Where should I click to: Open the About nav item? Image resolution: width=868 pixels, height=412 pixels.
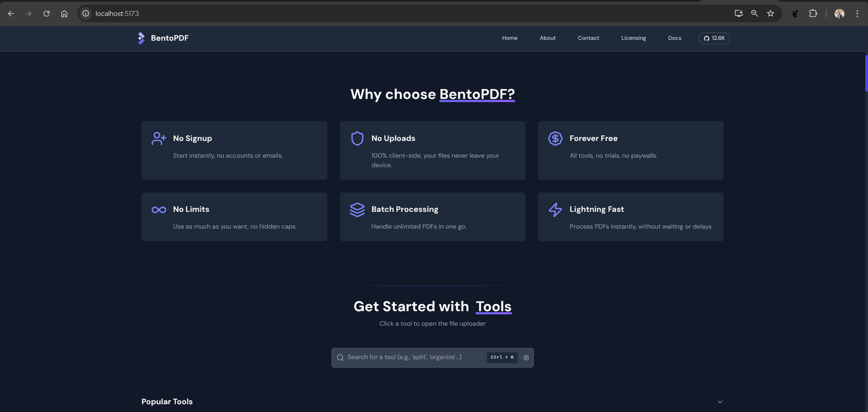point(548,38)
